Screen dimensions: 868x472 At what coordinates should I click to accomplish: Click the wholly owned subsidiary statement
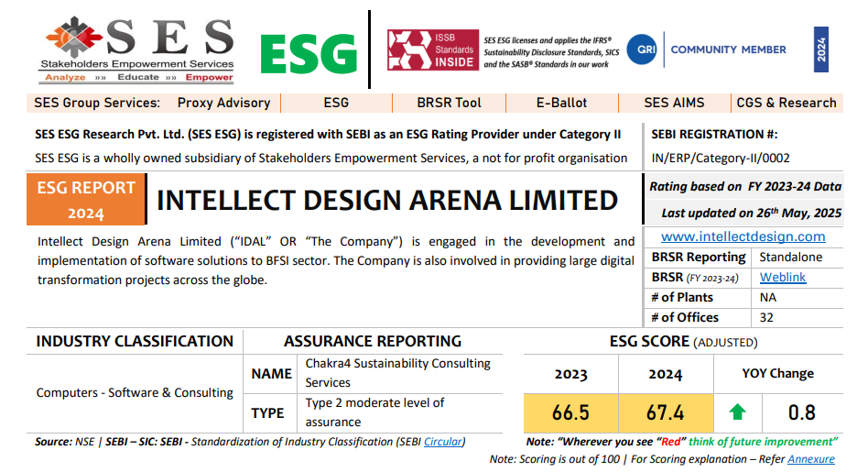pos(331,159)
